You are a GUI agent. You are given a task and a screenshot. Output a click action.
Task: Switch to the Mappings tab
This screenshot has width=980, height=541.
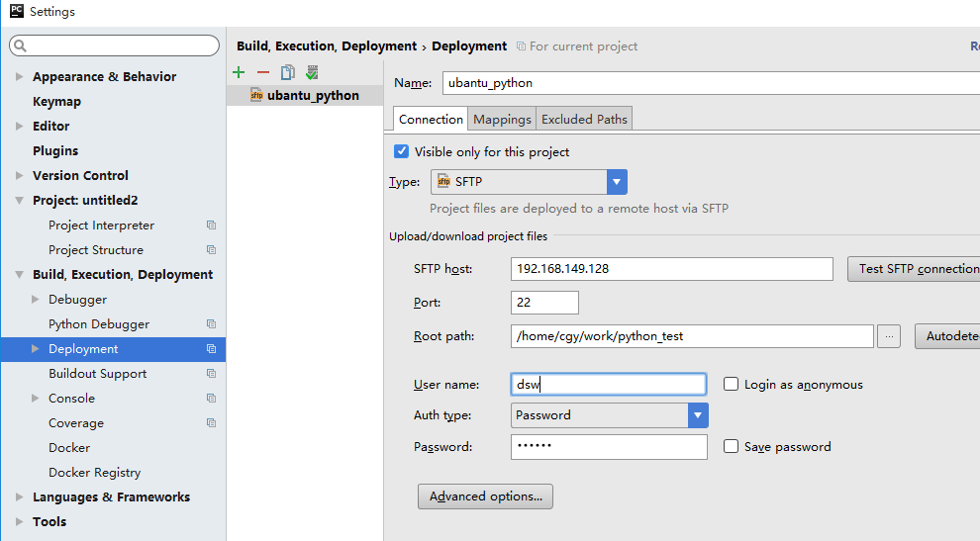click(502, 119)
